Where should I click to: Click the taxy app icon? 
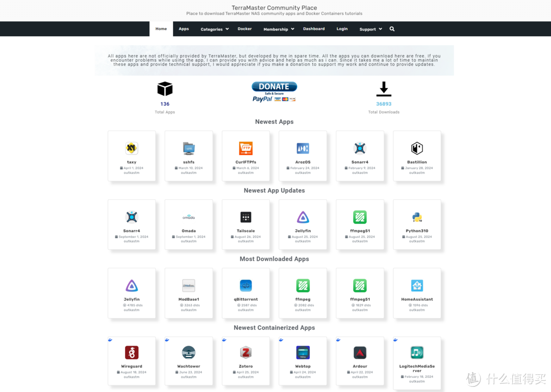pos(132,148)
